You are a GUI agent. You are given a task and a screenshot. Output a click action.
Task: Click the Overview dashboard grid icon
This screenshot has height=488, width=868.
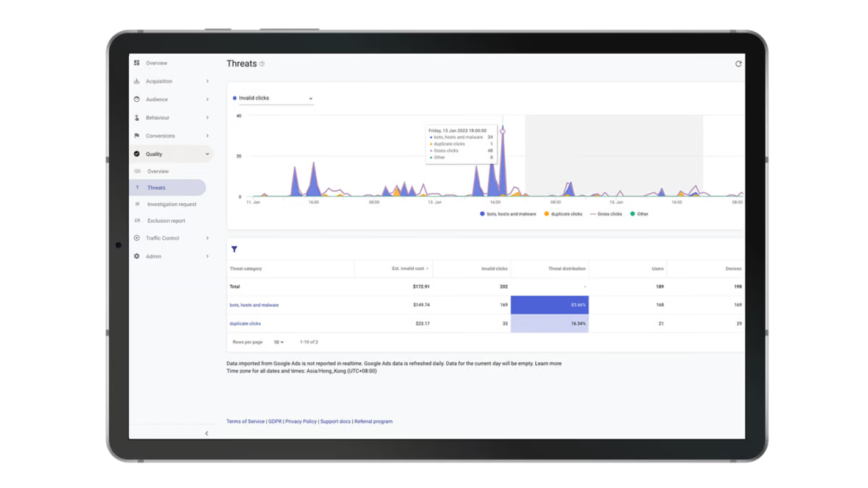pyautogui.click(x=137, y=63)
